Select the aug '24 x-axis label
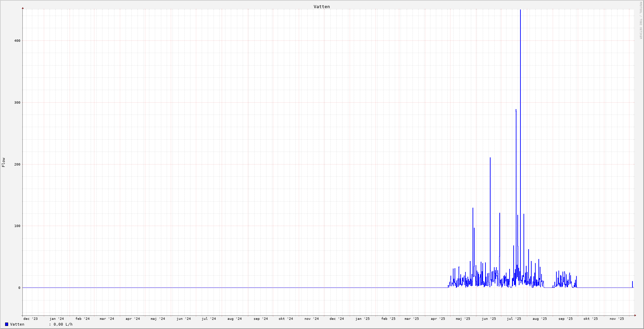The width and height of the screenshot is (644, 329). tap(234, 319)
